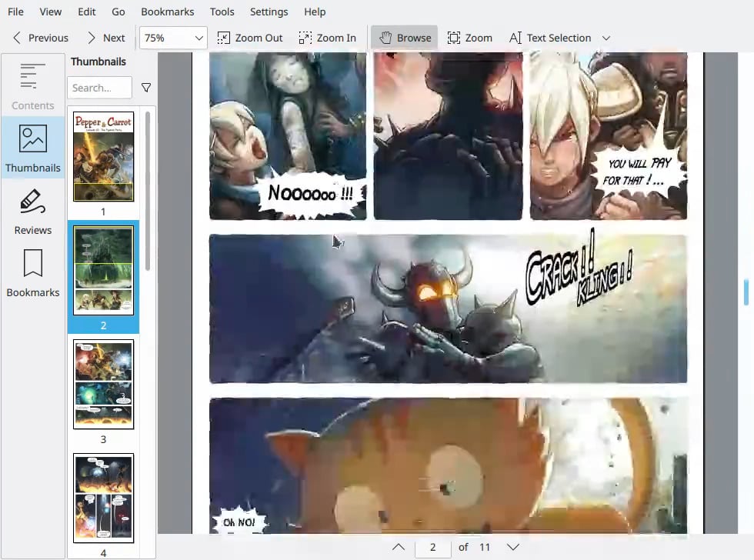Click the 'You will pay for that' bubble
Image resolution: width=754 pixels, height=560 pixels.
638,172
